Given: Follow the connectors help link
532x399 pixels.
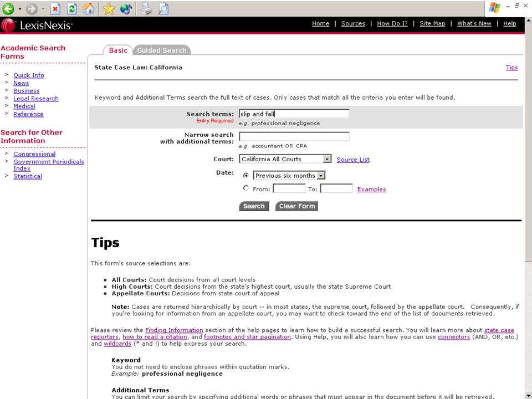Looking at the screenshot, I should click(x=454, y=336).
